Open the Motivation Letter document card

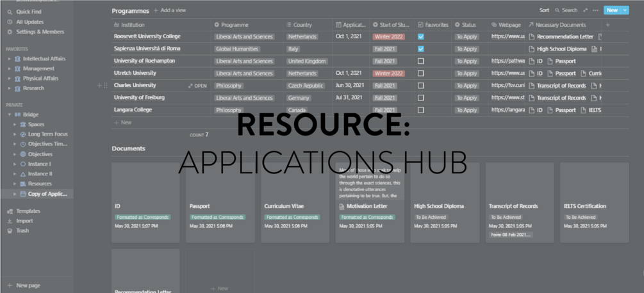coord(370,202)
